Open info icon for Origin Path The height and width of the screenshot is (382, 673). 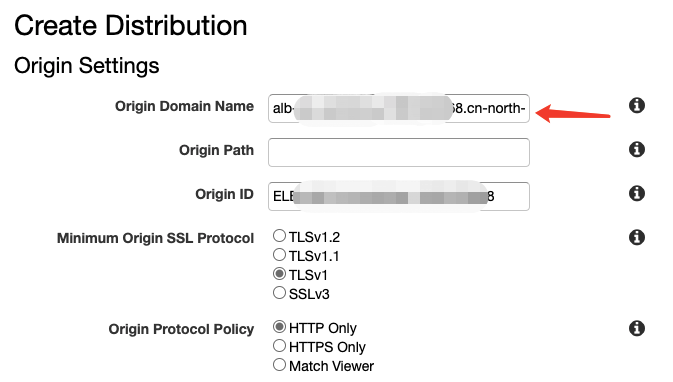click(x=637, y=149)
